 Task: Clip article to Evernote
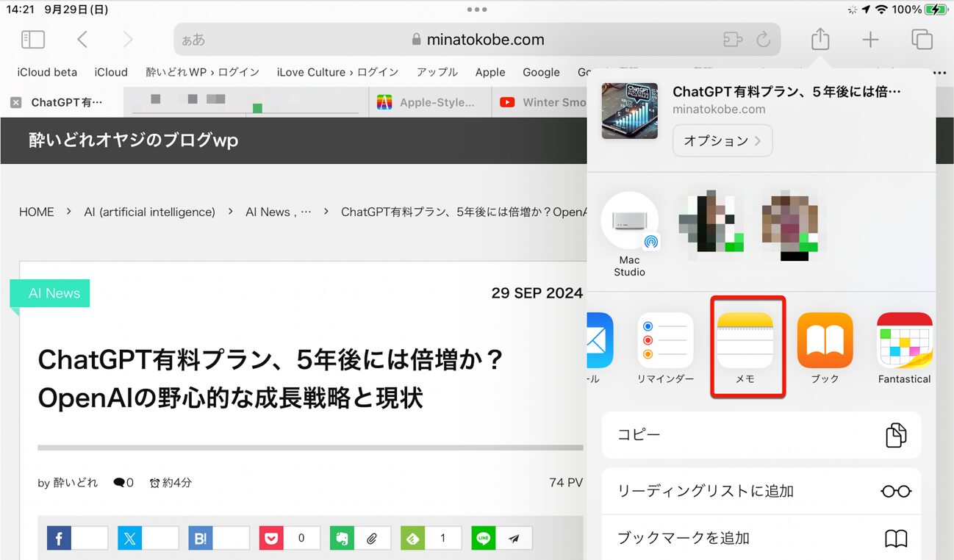pyautogui.click(x=342, y=538)
